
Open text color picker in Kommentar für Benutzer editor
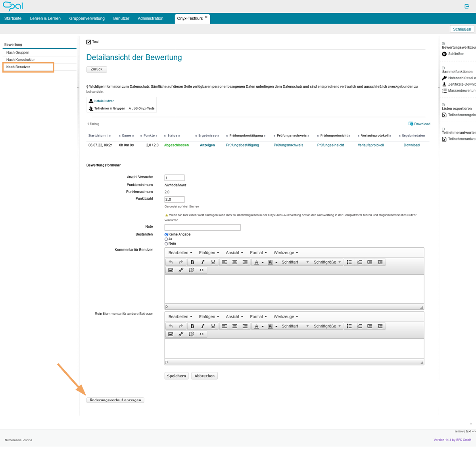point(262,262)
